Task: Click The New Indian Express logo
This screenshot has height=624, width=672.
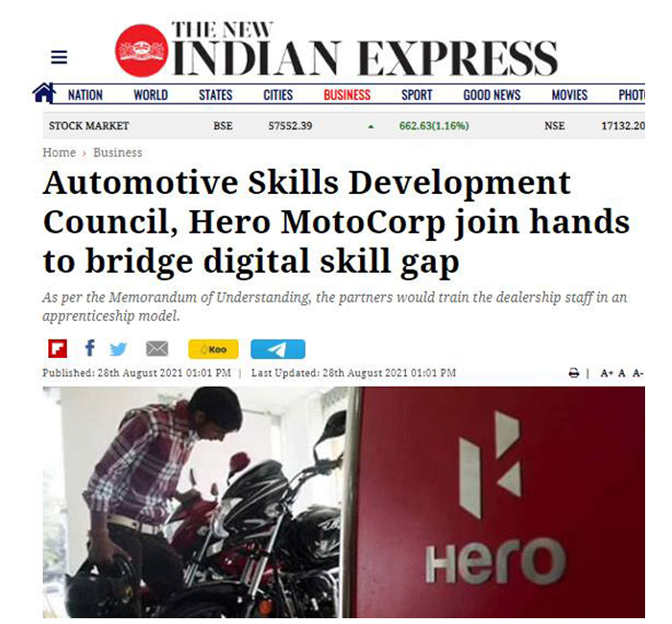Action: pos(336,50)
